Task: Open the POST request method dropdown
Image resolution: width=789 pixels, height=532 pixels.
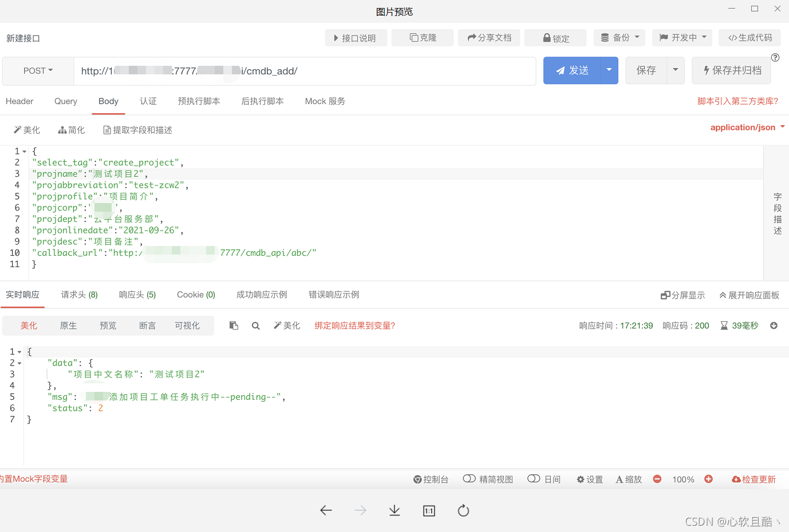Action: [x=37, y=70]
